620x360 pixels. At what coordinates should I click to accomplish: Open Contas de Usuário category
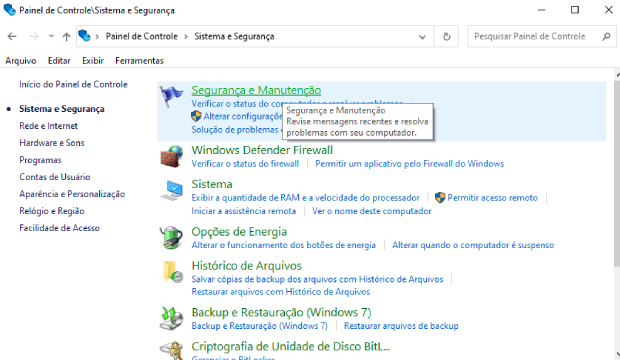point(55,177)
